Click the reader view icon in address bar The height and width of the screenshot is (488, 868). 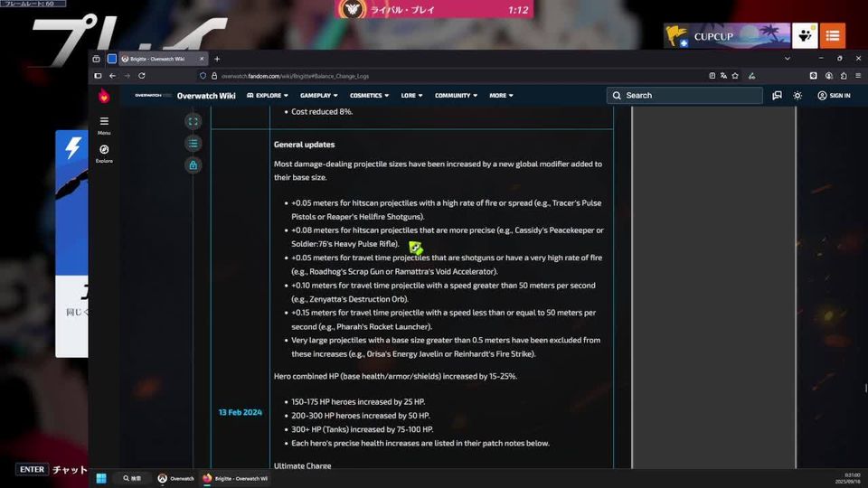coord(712,76)
